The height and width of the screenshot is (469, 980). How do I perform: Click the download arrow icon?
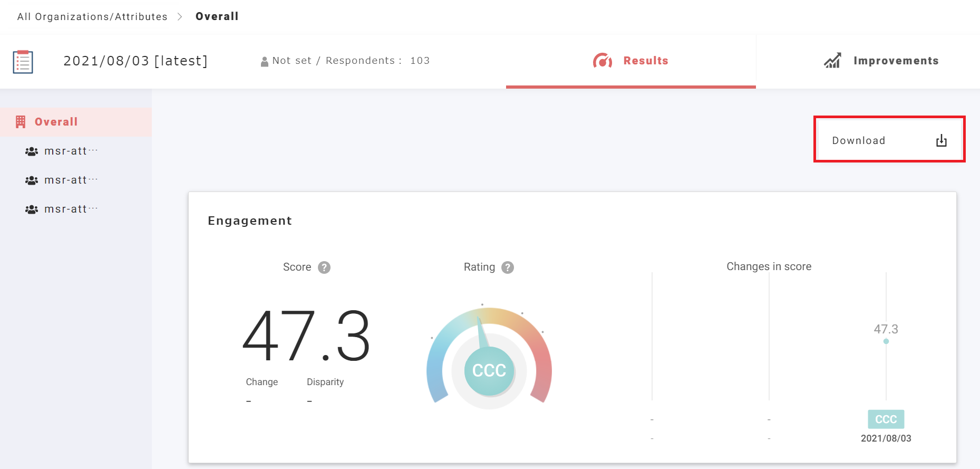pos(941,141)
